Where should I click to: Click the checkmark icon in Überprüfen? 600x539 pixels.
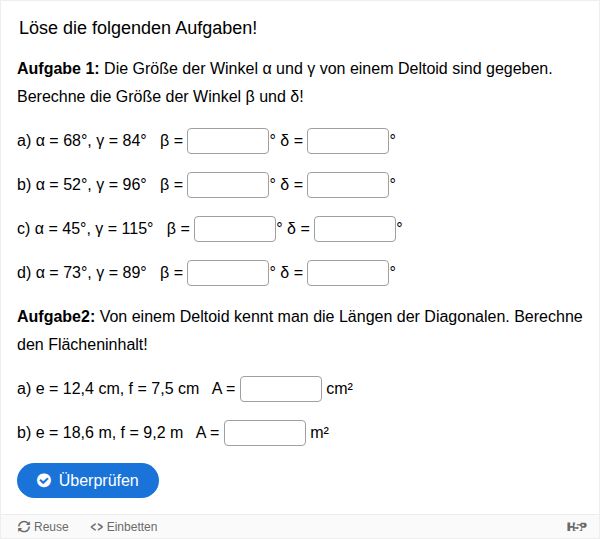[x=44, y=480]
